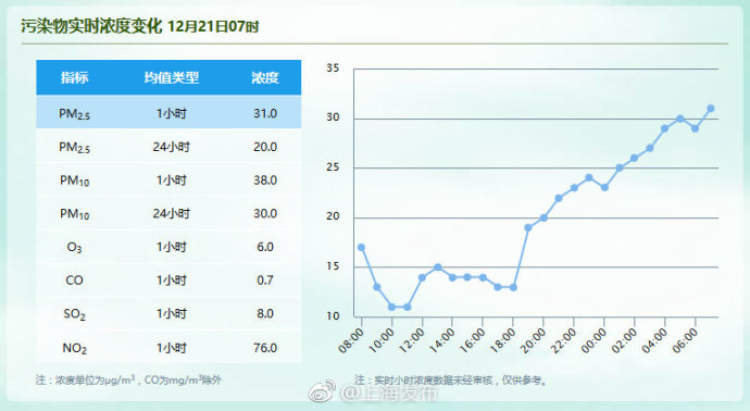Select the PM10 24小时 table row
750x411 pixels.
(x=168, y=214)
